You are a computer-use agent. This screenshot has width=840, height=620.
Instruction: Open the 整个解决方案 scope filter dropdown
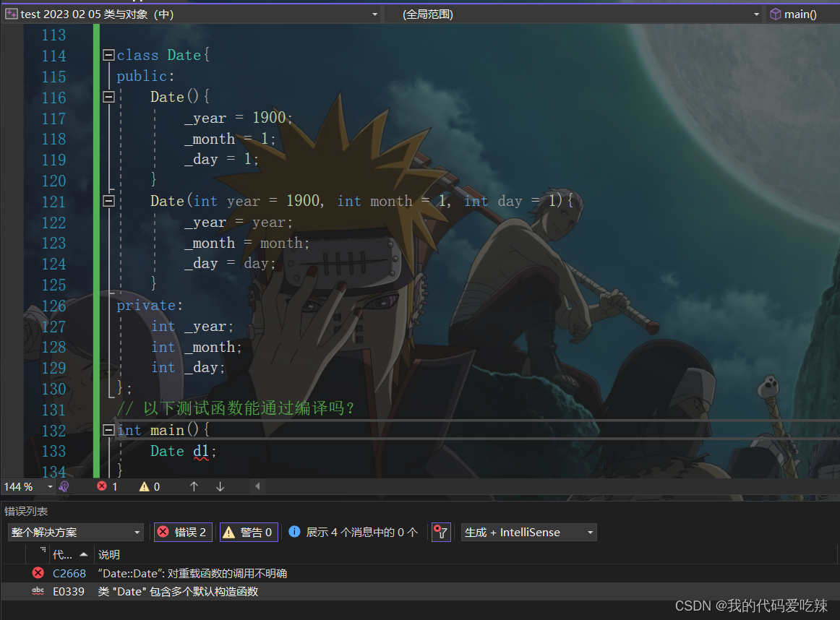pos(75,532)
